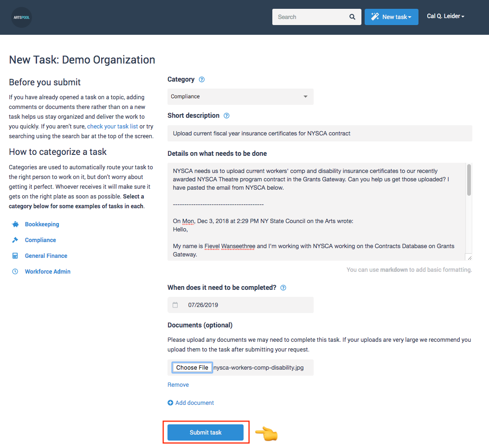Image resolution: width=489 pixels, height=448 pixels.
Task: Click the Search input field
Action: pyautogui.click(x=316, y=17)
